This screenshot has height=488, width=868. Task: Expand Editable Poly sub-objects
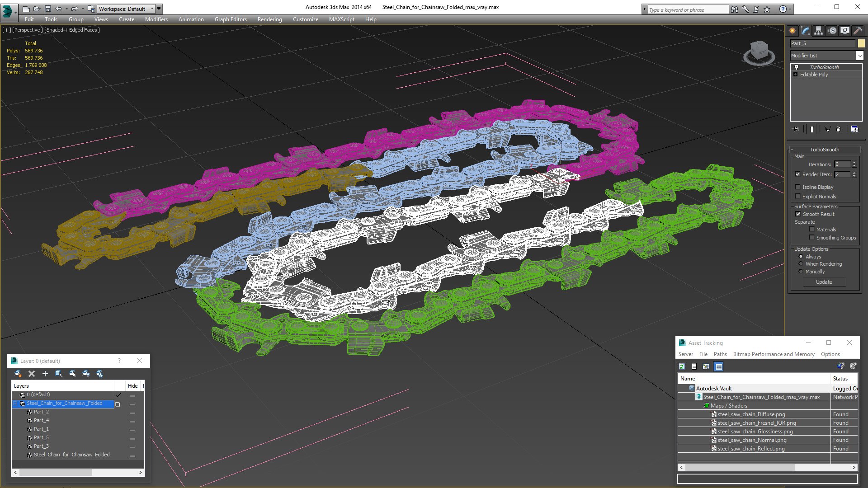[x=796, y=75]
